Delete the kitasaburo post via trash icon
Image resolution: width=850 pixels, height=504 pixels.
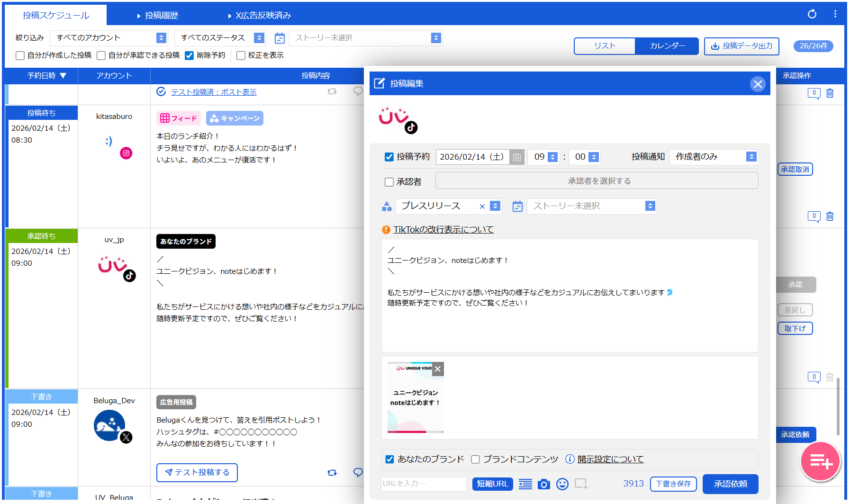830,216
